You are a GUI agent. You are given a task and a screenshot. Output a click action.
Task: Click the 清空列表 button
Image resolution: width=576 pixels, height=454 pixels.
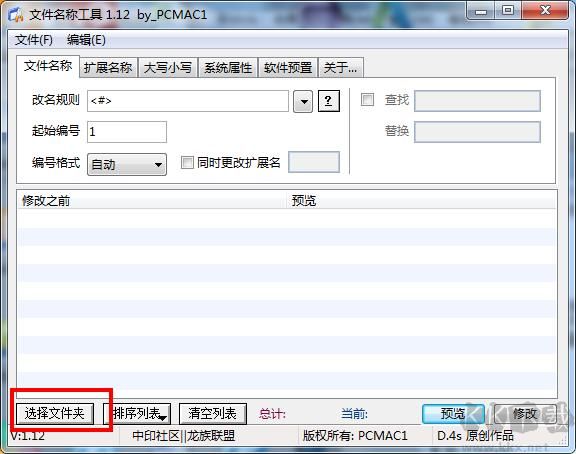[x=212, y=414]
